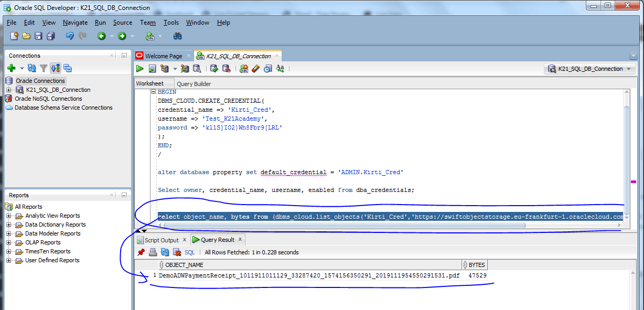Expand the Data Dictionary Reports node
The width and height of the screenshot is (644, 310).
(x=8, y=225)
